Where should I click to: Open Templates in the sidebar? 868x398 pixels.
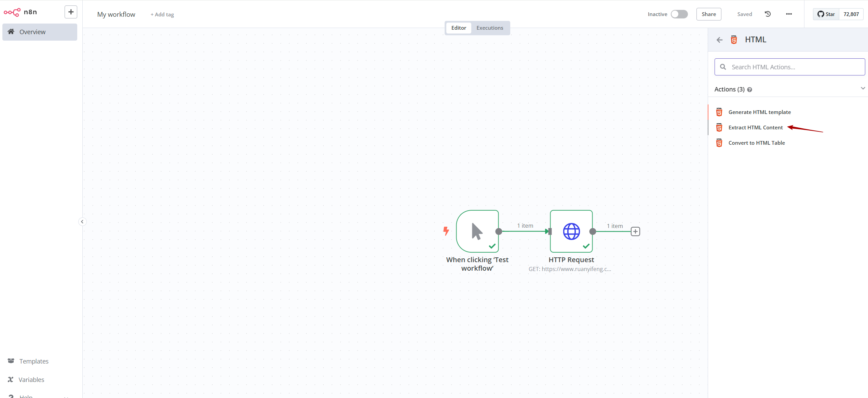tap(33, 361)
